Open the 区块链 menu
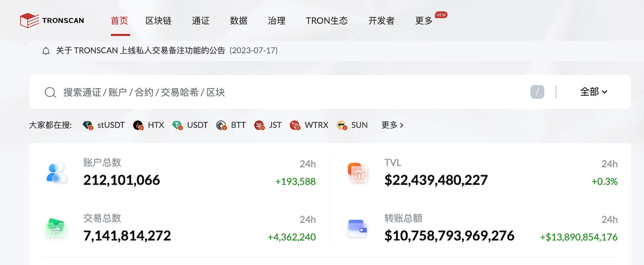Screen dimensions: 644x265 pos(158,21)
